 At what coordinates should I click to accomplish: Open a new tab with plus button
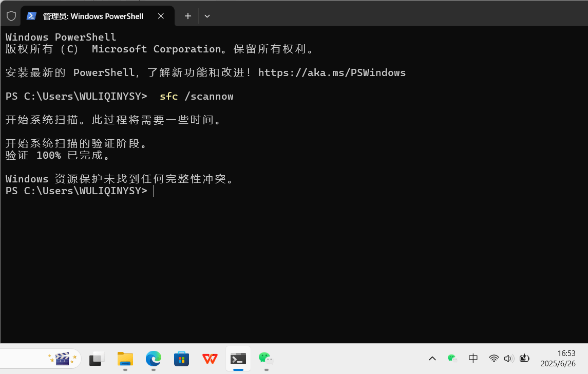[188, 16]
